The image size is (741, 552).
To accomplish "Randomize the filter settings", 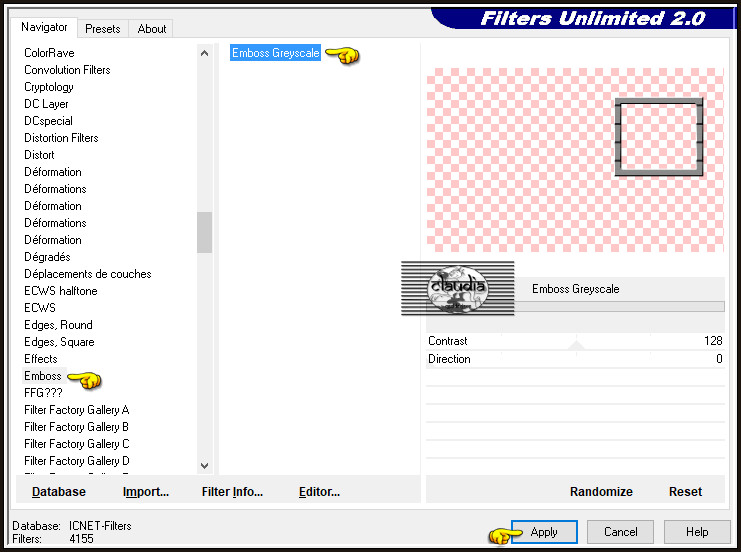I will 601,492.
